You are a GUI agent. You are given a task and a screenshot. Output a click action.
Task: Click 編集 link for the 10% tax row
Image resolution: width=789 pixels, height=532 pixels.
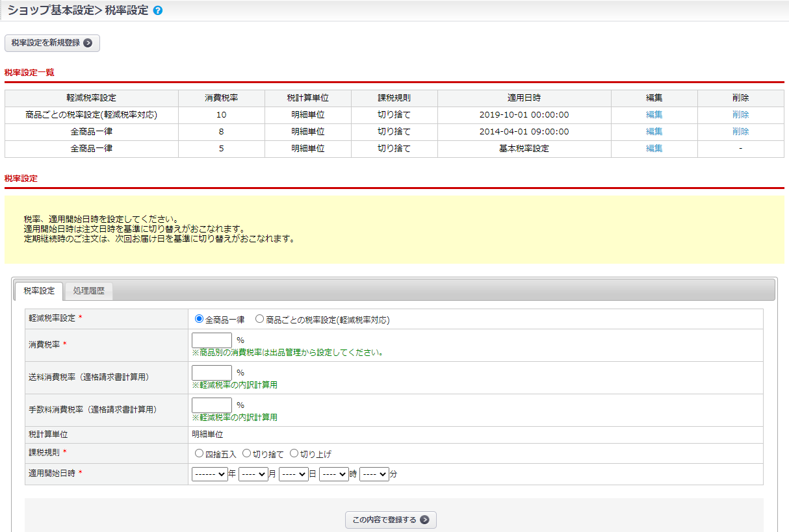pos(654,115)
